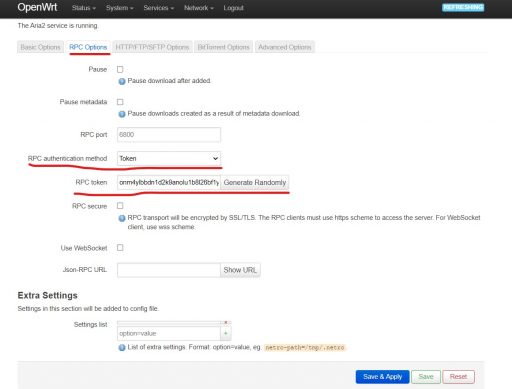
Task: Click the Save & Apply button
Action: (382, 377)
